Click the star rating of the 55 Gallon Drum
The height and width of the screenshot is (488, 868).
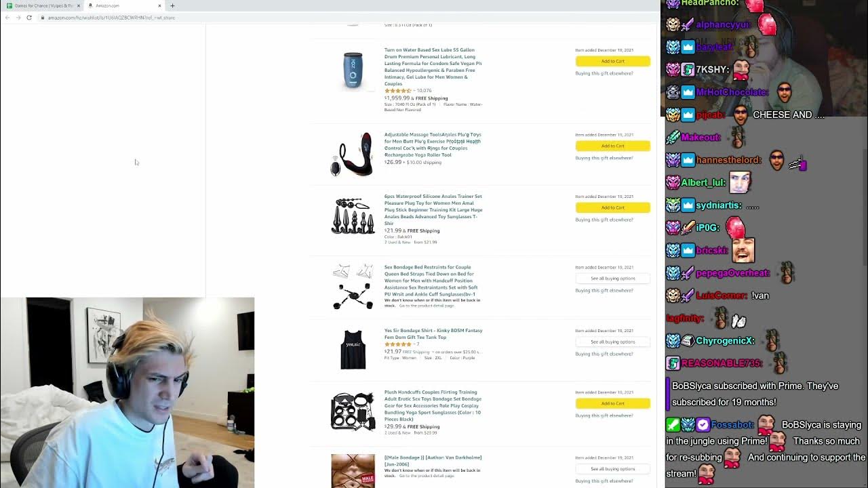(x=398, y=91)
